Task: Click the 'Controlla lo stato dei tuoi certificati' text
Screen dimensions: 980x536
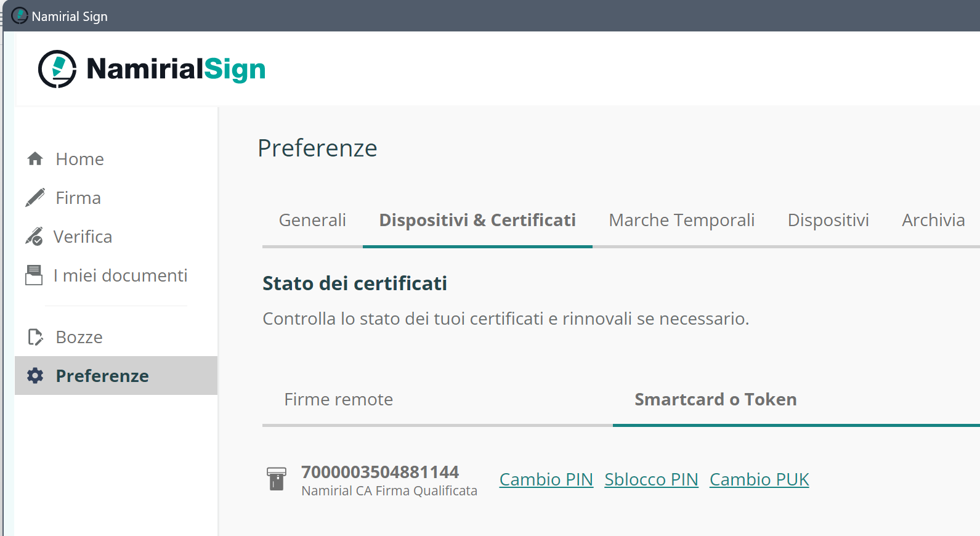Action: coord(506,319)
